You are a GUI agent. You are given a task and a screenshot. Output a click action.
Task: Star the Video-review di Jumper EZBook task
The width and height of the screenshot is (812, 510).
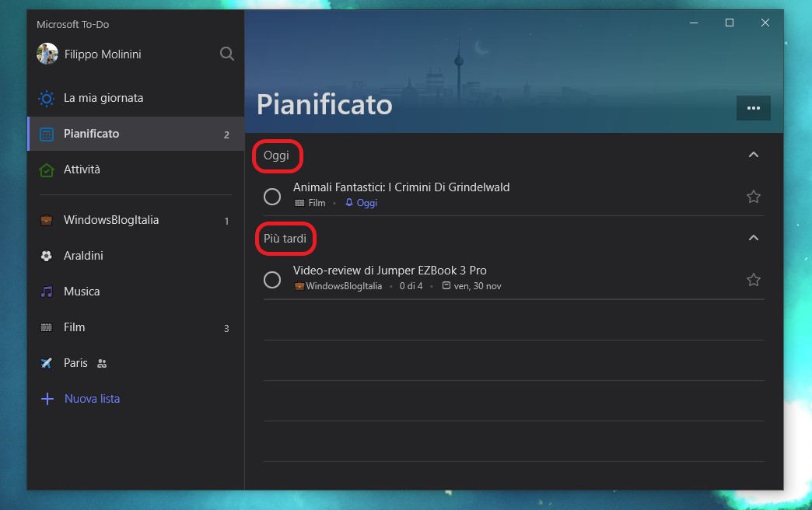pos(754,280)
